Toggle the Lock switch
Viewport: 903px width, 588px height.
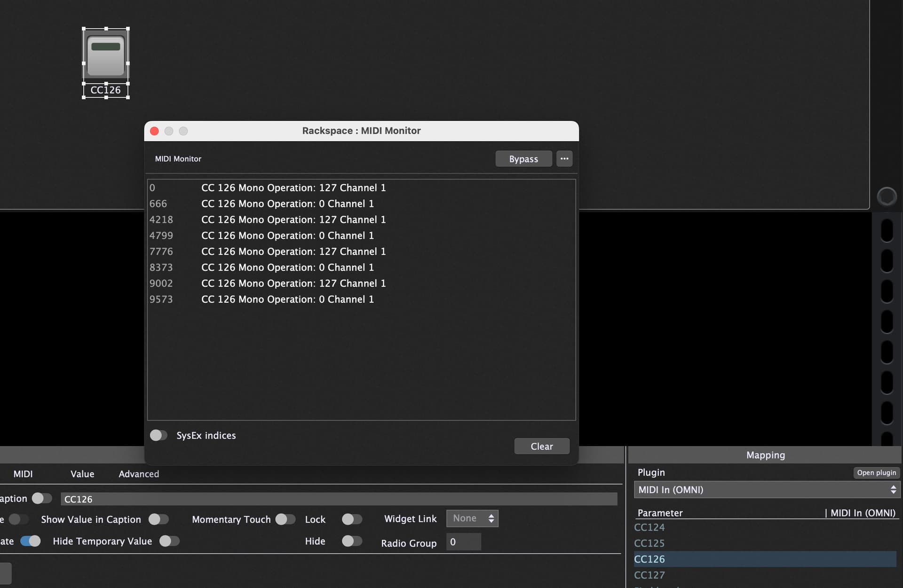(352, 519)
